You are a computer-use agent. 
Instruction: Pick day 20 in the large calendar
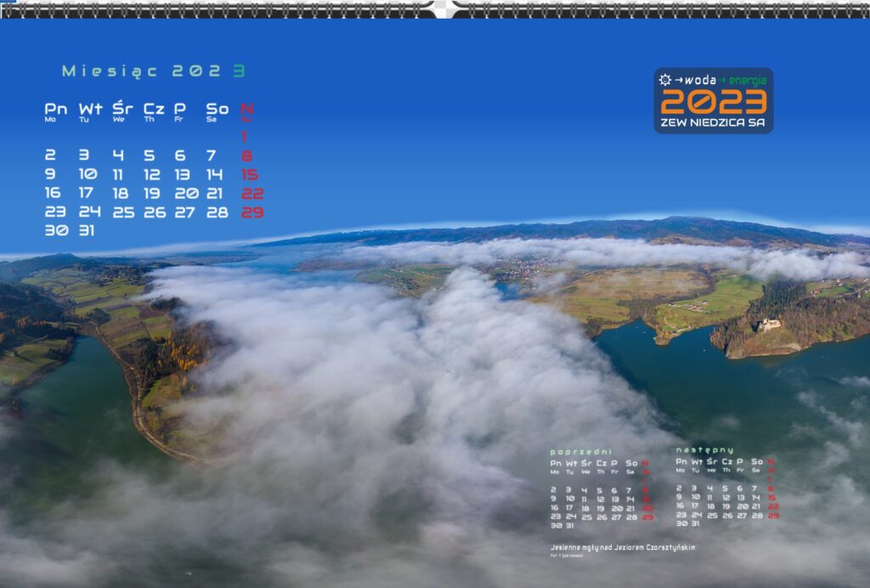(186, 193)
